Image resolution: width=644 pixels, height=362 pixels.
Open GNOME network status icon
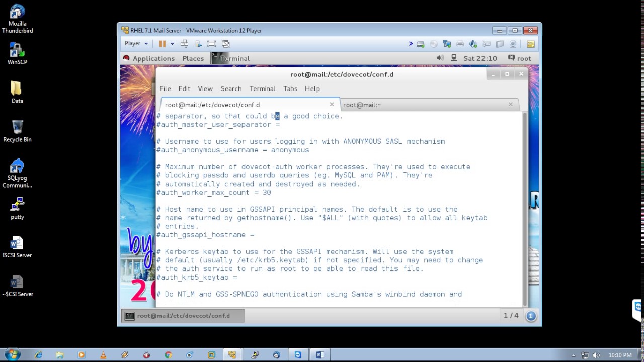454,58
